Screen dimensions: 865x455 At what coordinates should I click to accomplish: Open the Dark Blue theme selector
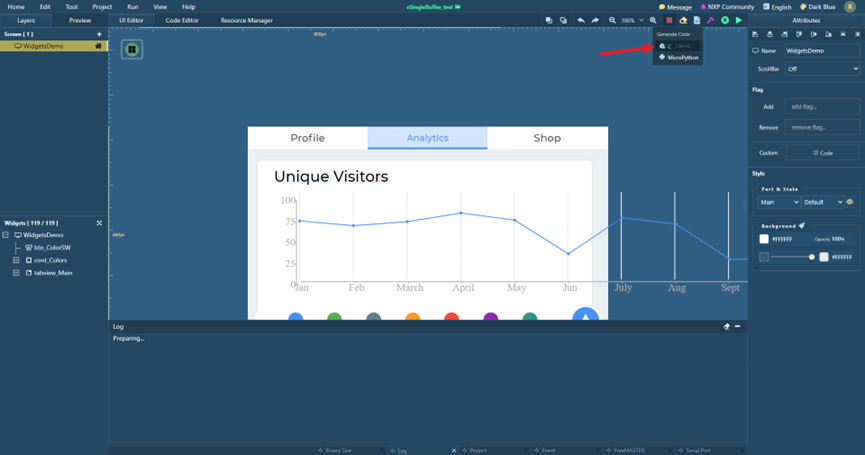click(818, 7)
